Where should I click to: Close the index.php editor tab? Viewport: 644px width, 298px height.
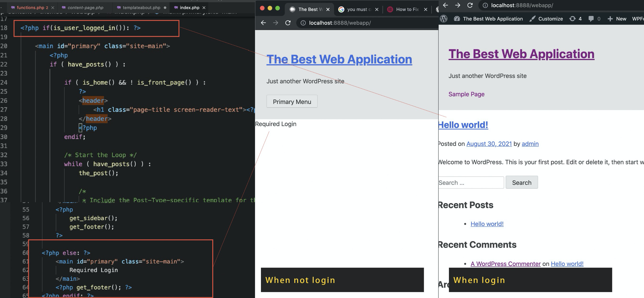pyautogui.click(x=204, y=8)
